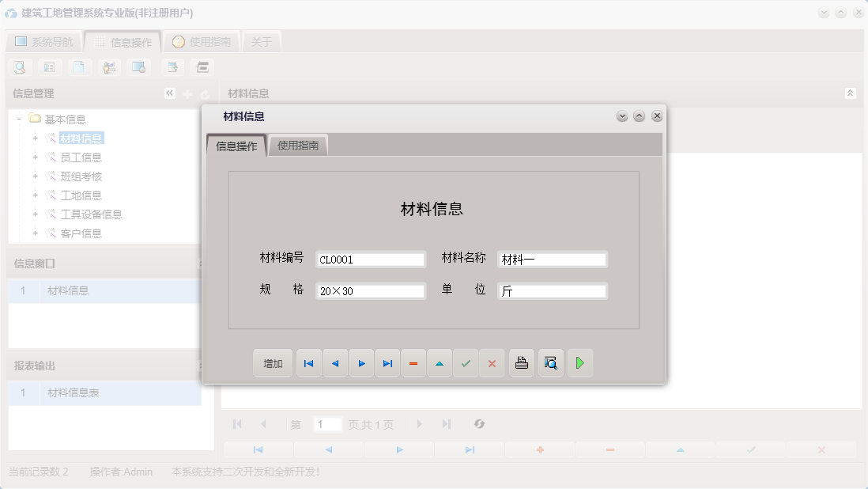This screenshot has width=868, height=489.
Task: Collapse the 材料信息 panel using its chevron
Action: tap(851, 93)
